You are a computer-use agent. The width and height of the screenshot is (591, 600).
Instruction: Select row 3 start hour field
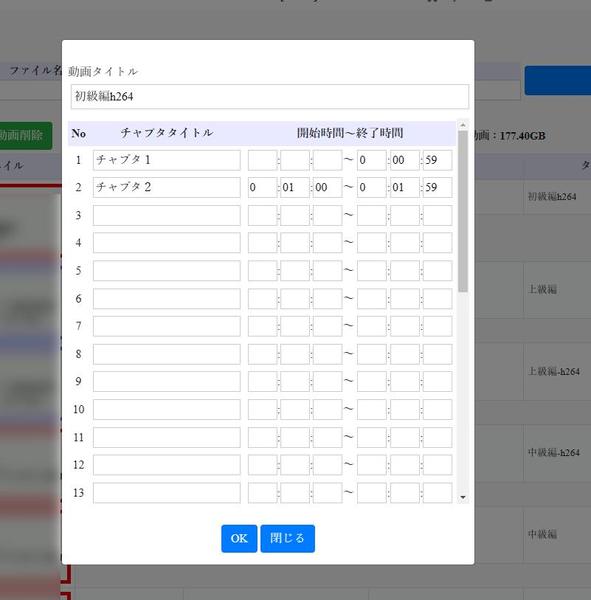click(262, 215)
